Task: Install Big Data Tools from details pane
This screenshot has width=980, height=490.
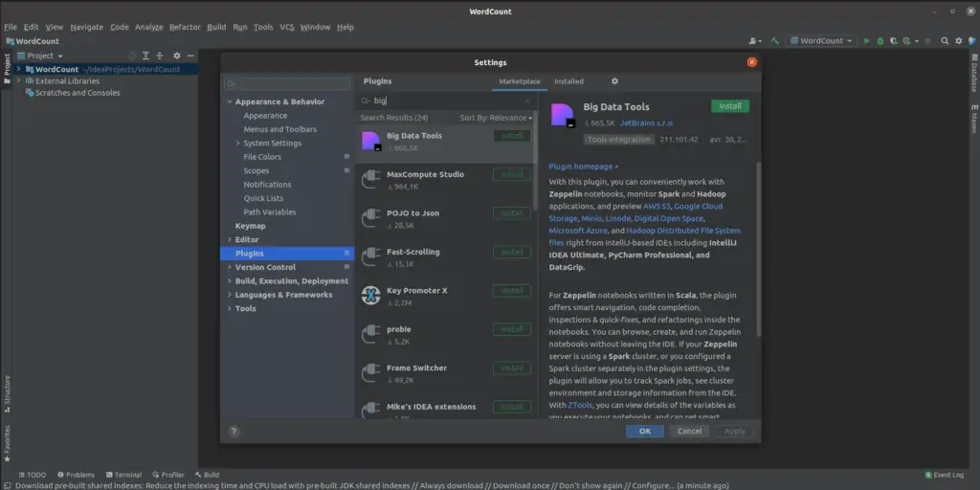Action: coord(730,106)
